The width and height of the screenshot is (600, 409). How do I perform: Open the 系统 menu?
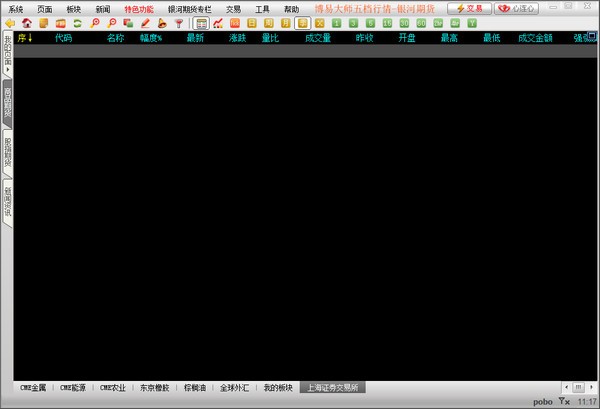pos(16,9)
